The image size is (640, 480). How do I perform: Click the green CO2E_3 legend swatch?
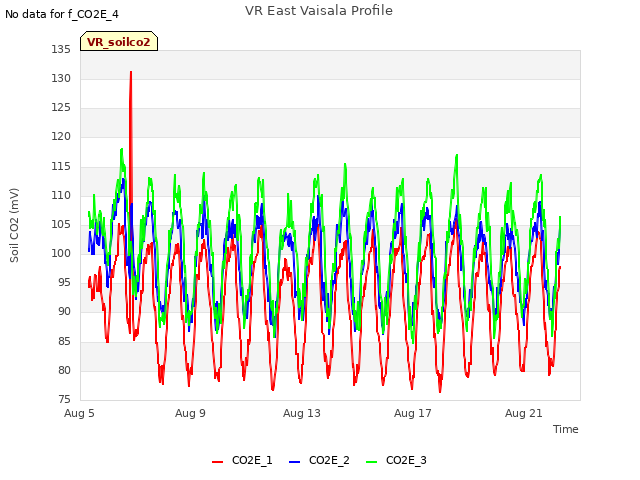[371, 461]
